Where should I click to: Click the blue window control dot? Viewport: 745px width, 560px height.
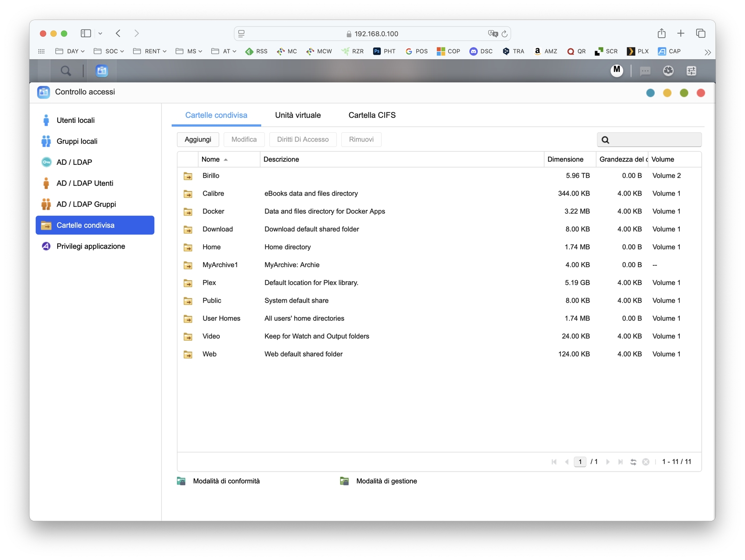point(650,93)
